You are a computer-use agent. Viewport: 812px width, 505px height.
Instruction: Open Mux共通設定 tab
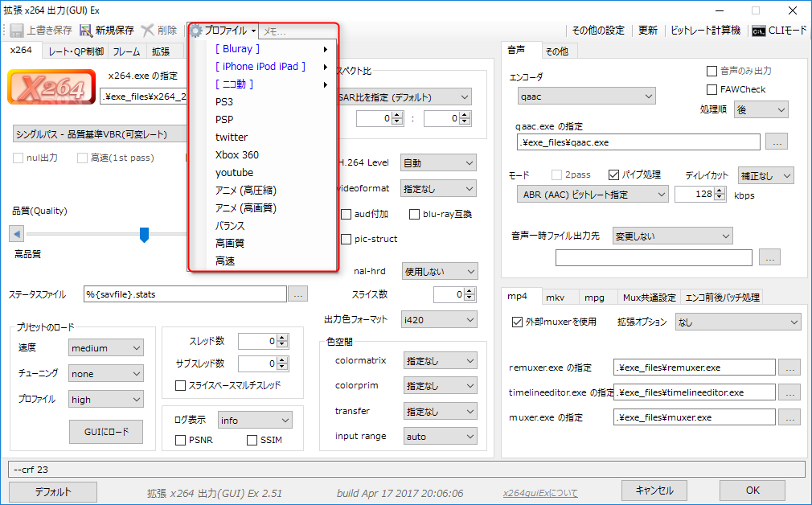tap(650, 298)
